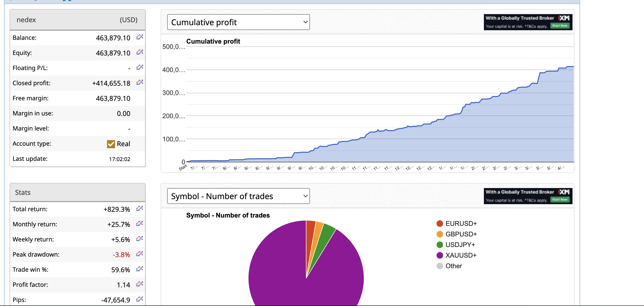Open the Cumulative profit chart selector dropdown

click(238, 22)
